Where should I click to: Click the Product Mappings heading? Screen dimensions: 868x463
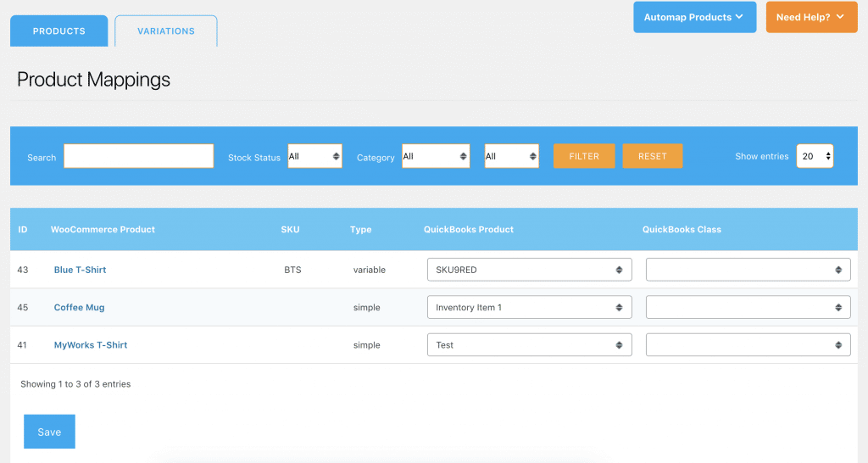(x=93, y=79)
